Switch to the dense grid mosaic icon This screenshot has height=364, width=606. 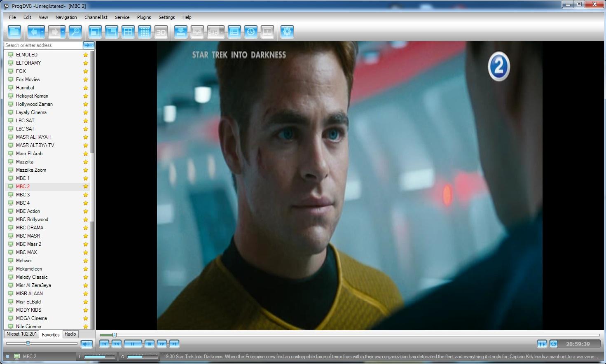(x=145, y=32)
